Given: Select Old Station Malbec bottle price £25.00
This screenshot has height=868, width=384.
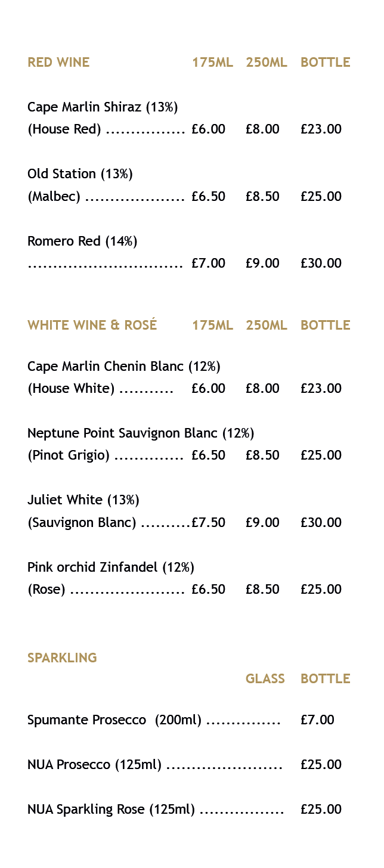Looking at the screenshot, I should [x=321, y=196].
